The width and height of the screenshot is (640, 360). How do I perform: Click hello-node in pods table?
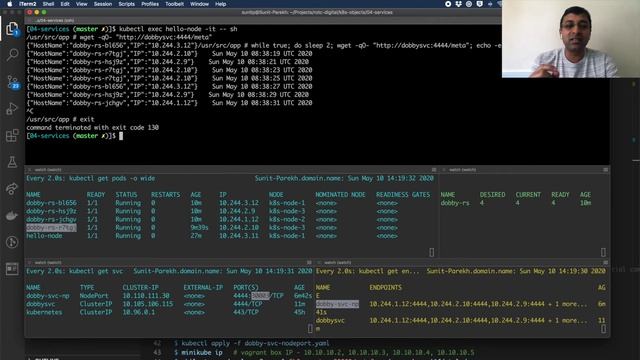[x=44, y=236]
